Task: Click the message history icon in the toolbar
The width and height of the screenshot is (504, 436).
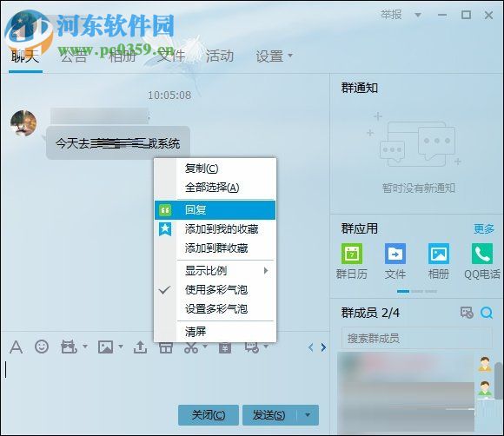Action: click(251, 347)
